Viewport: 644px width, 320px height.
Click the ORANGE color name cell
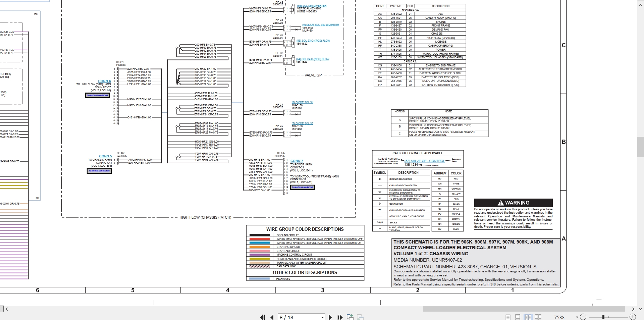456,189
